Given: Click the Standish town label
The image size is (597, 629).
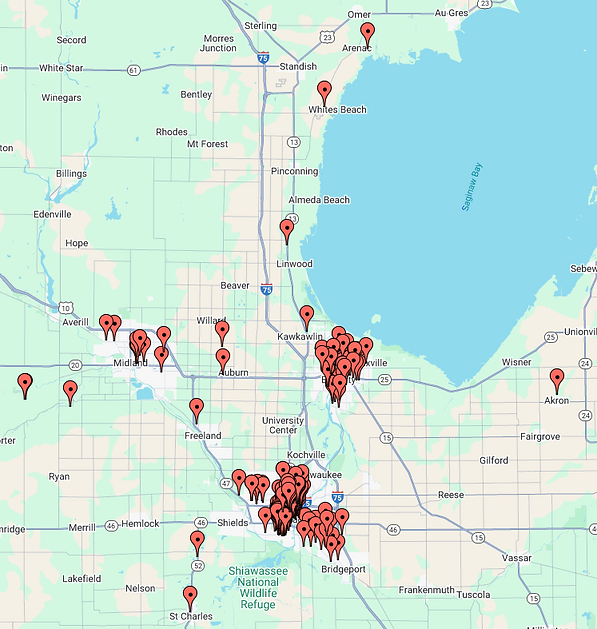Looking at the screenshot, I should (x=298, y=66).
